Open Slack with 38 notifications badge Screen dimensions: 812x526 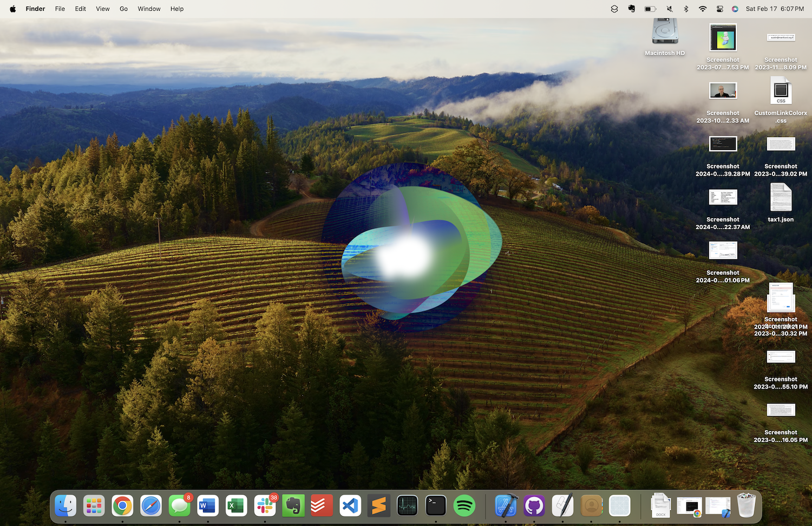pyautogui.click(x=265, y=506)
